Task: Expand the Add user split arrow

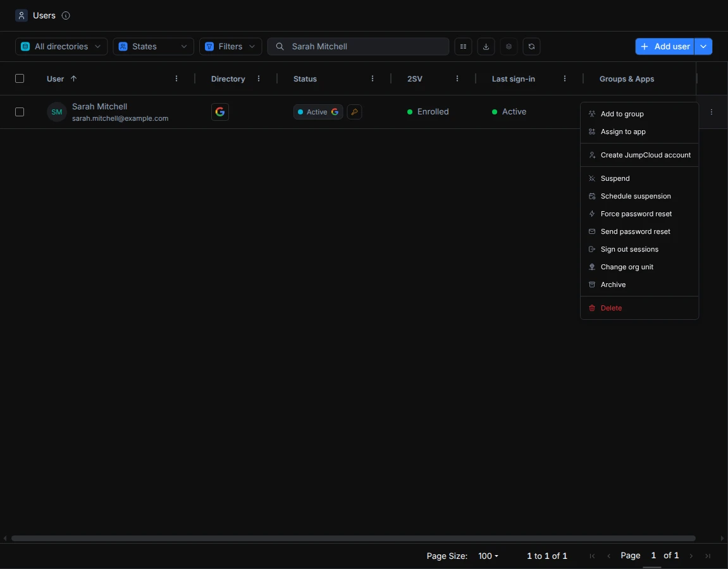Action: pos(703,46)
